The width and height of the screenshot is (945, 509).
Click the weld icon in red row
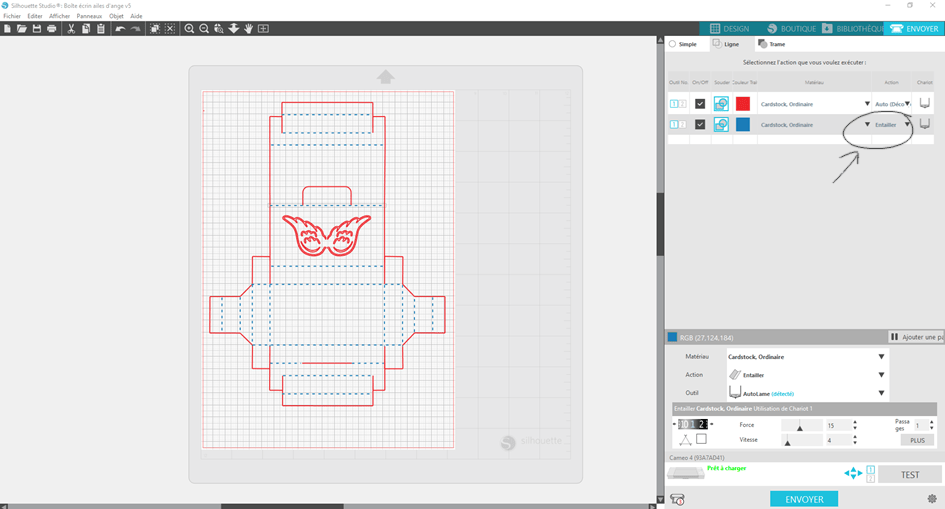click(721, 103)
